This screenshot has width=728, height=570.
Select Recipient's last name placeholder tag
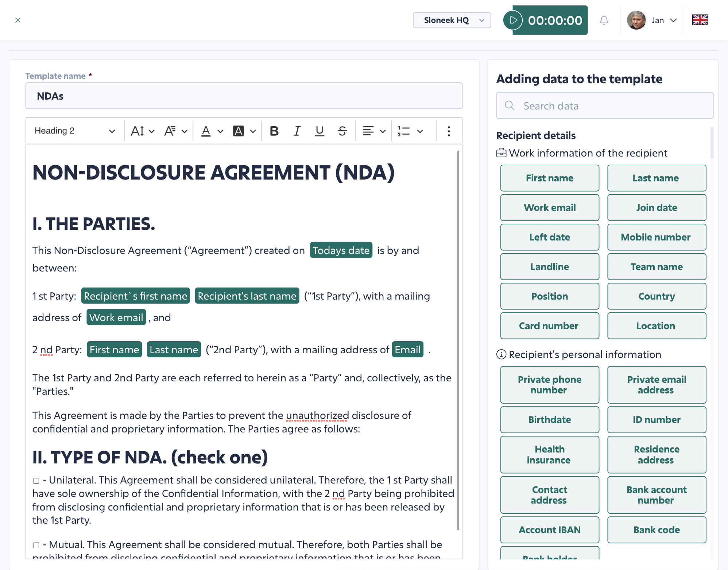(247, 296)
